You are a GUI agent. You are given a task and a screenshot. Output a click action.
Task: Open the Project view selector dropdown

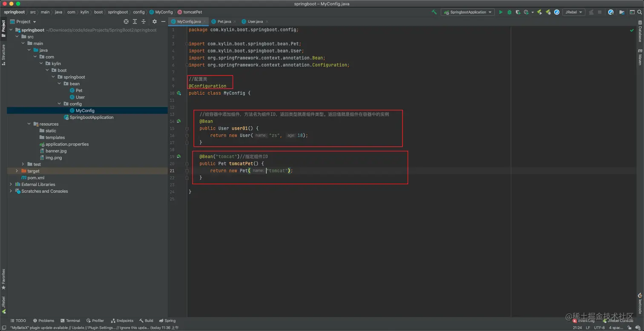tap(23, 21)
